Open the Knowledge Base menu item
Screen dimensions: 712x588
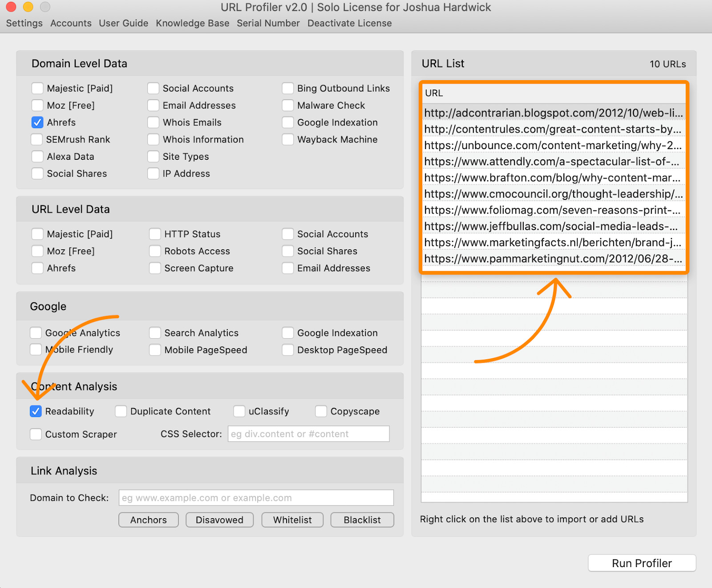coord(192,23)
